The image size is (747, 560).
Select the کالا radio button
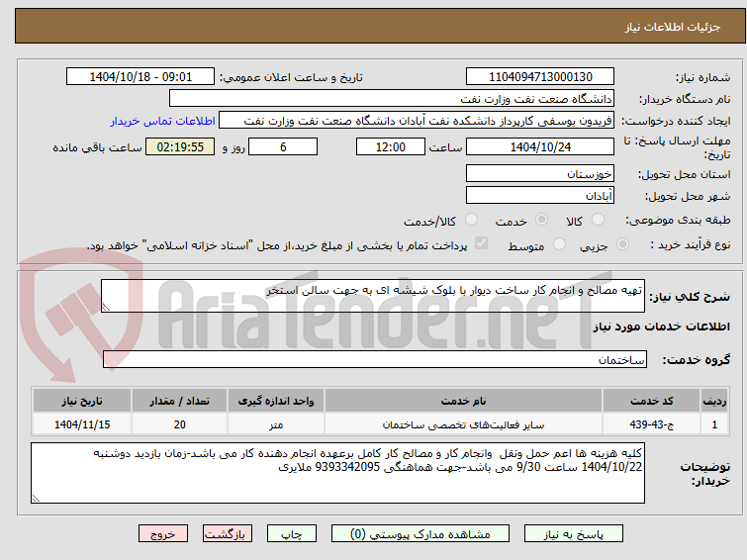click(x=598, y=220)
